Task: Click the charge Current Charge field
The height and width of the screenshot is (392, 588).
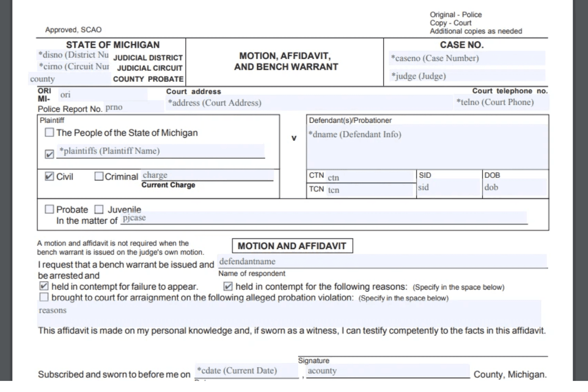Action: coord(207,175)
